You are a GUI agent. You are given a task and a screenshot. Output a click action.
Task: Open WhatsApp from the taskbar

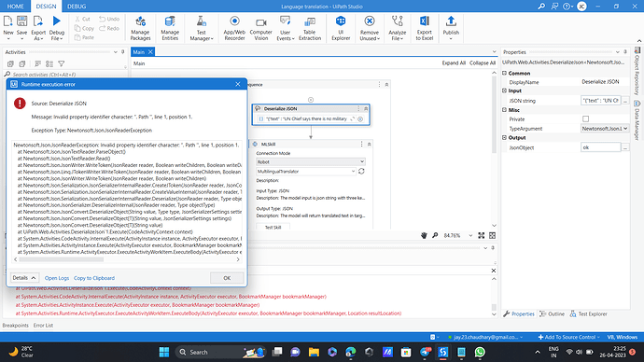(x=480, y=352)
